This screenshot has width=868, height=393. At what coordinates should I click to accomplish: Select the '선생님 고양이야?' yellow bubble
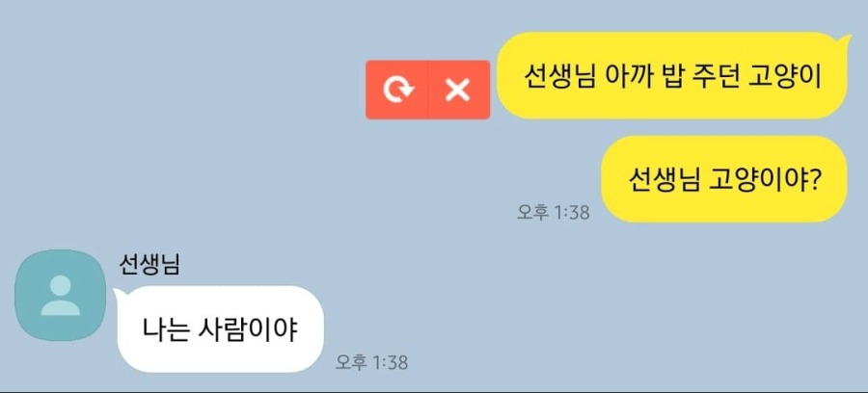pos(724,179)
